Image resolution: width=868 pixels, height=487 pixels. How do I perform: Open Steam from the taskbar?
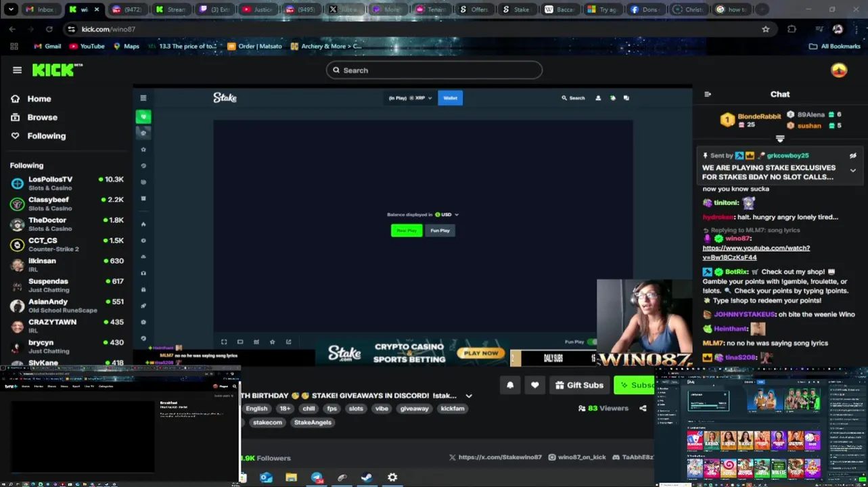click(367, 478)
